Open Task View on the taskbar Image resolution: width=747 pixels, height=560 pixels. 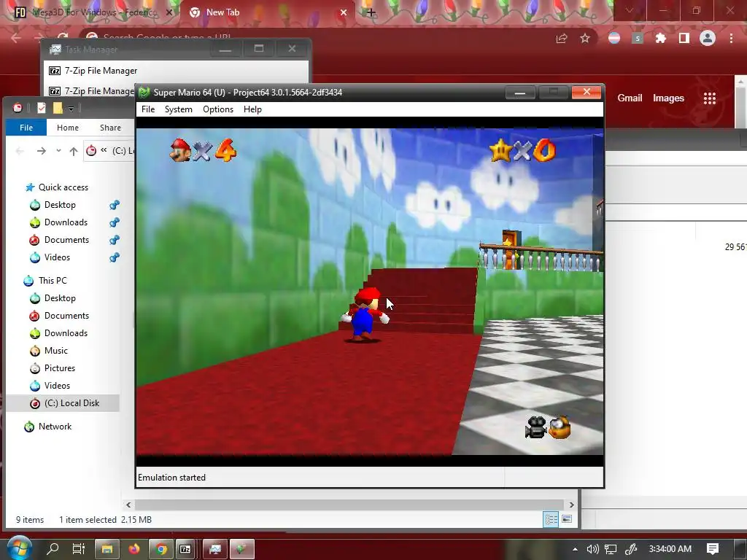tap(79, 549)
